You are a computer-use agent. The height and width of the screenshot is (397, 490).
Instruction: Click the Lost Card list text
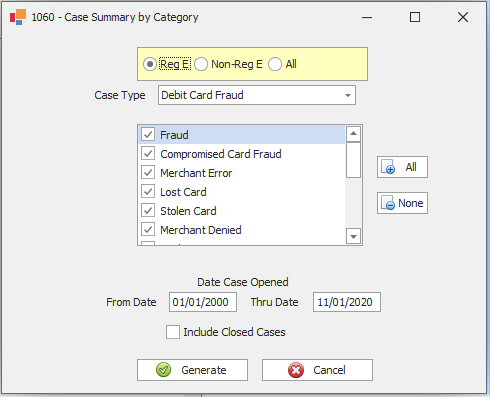click(183, 192)
